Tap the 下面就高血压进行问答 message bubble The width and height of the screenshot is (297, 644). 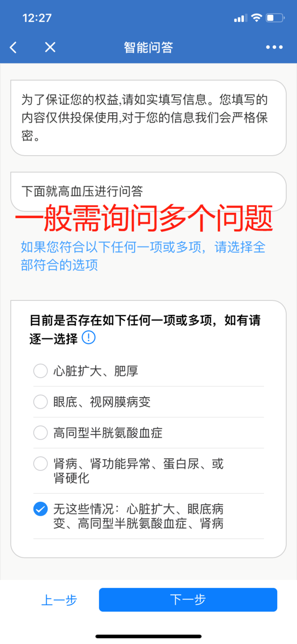click(148, 191)
